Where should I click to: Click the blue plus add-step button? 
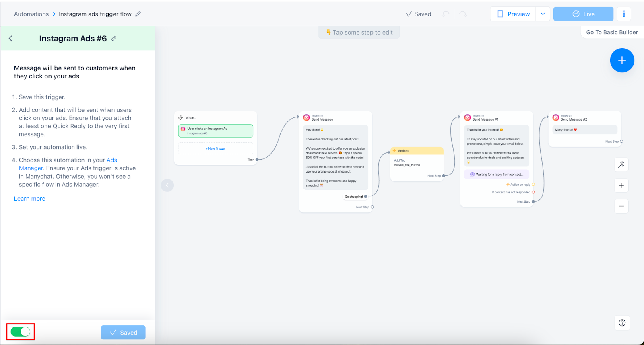tap(622, 60)
